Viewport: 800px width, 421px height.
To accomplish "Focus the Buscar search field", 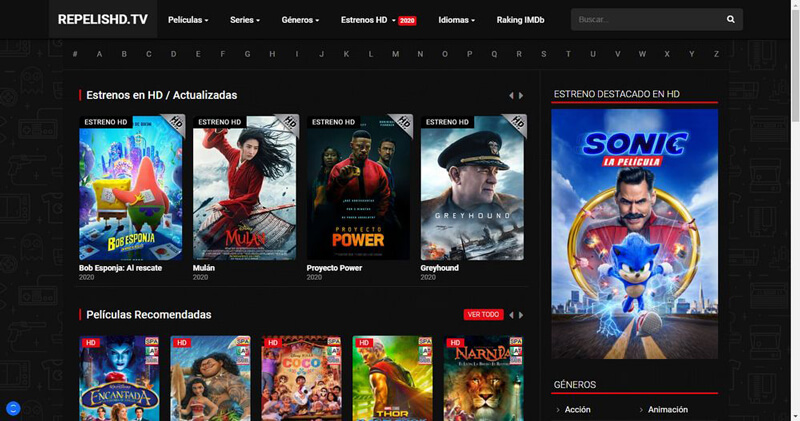I will (648, 19).
